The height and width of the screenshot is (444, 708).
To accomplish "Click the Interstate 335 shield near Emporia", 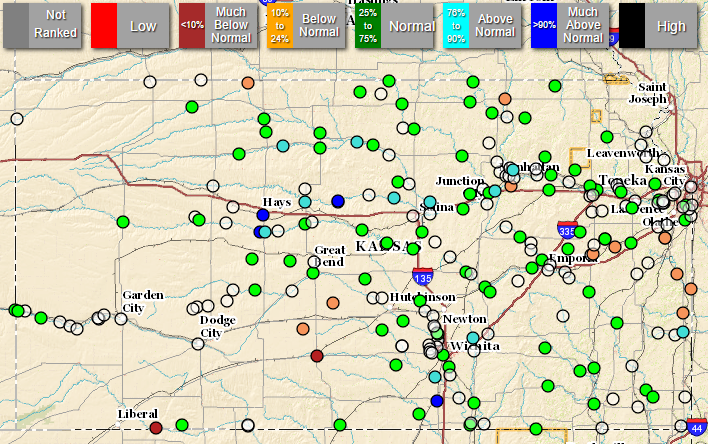I will click(567, 229).
